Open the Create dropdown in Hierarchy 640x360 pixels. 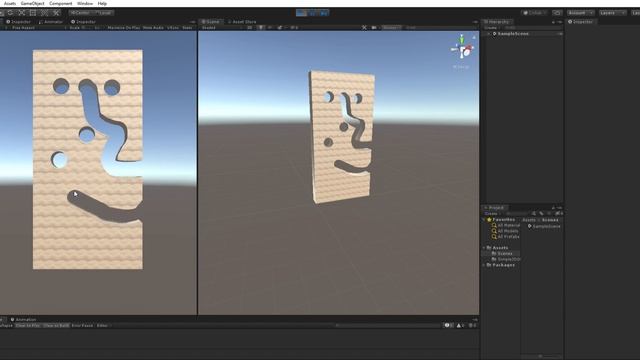[x=492, y=28]
